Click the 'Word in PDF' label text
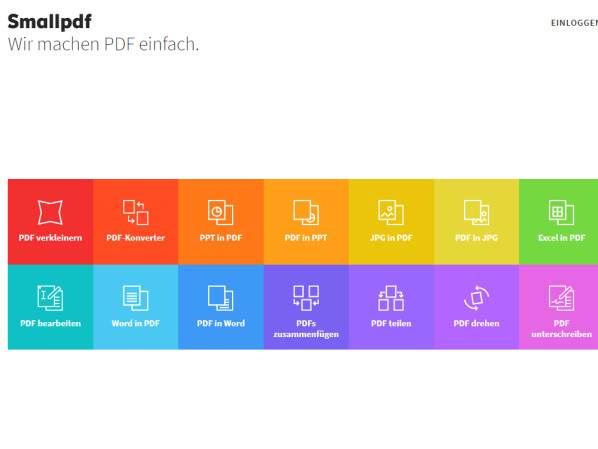This screenshot has height=449, width=598. point(135,323)
